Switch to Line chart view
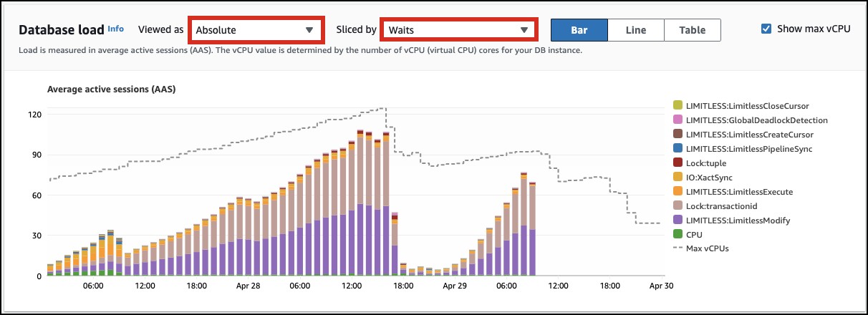 635,30
